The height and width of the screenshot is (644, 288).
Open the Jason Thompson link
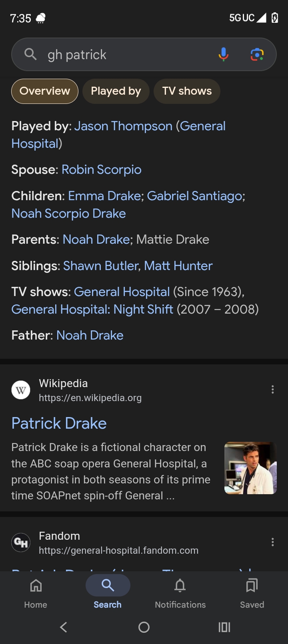[x=123, y=126]
